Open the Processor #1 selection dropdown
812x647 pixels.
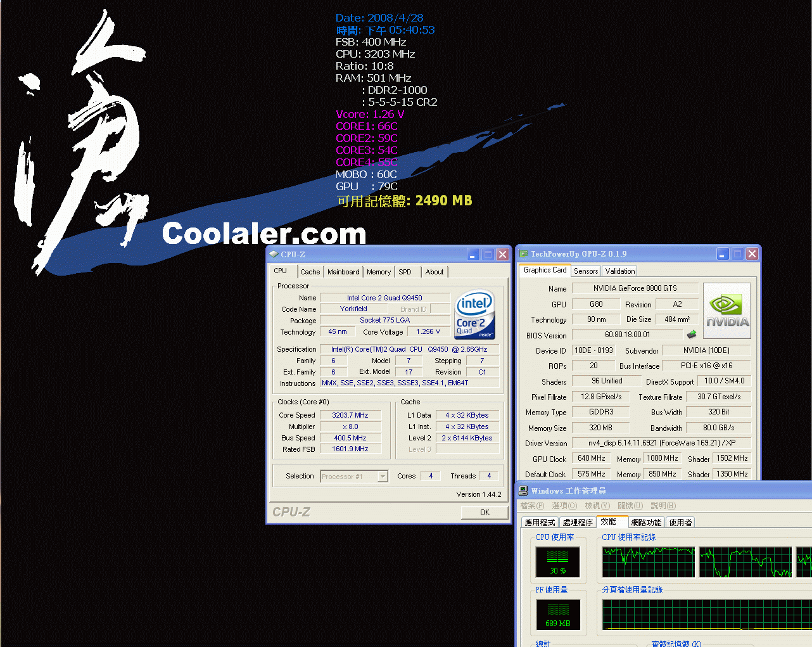tap(383, 477)
